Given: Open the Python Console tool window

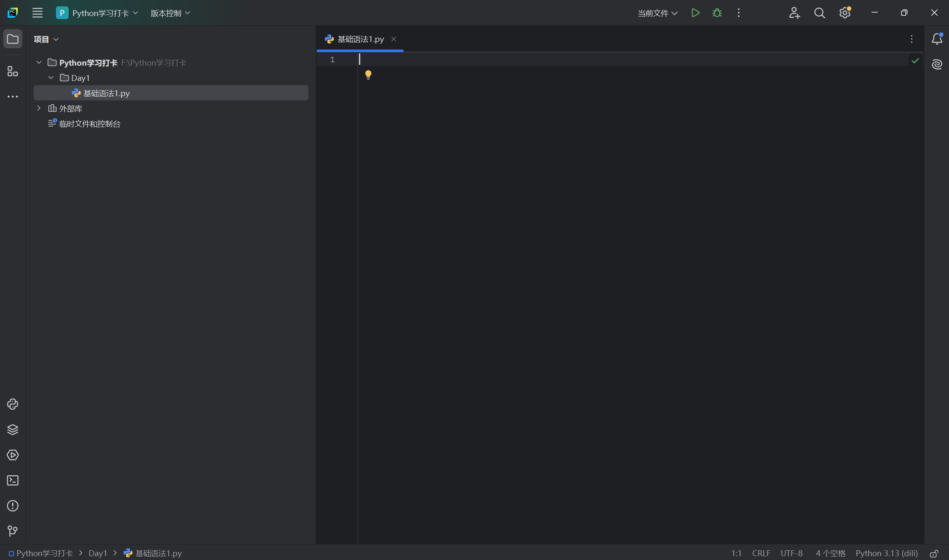Looking at the screenshot, I should [x=13, y=404].
